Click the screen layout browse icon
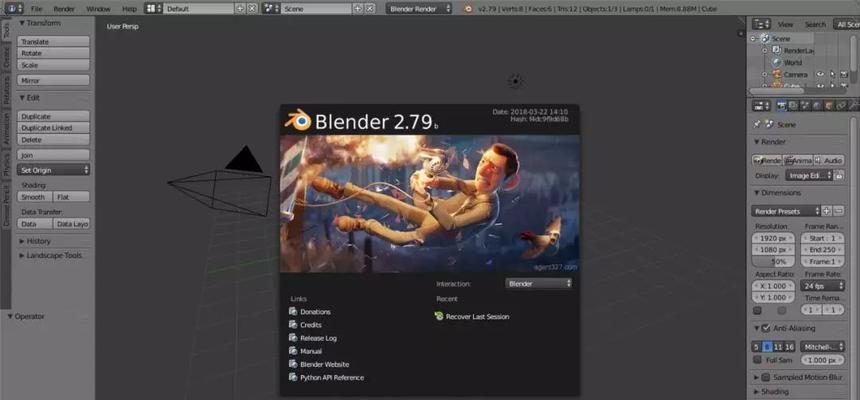Image resolution: width=860 pixels, height=400 pixels. point(153,9)
